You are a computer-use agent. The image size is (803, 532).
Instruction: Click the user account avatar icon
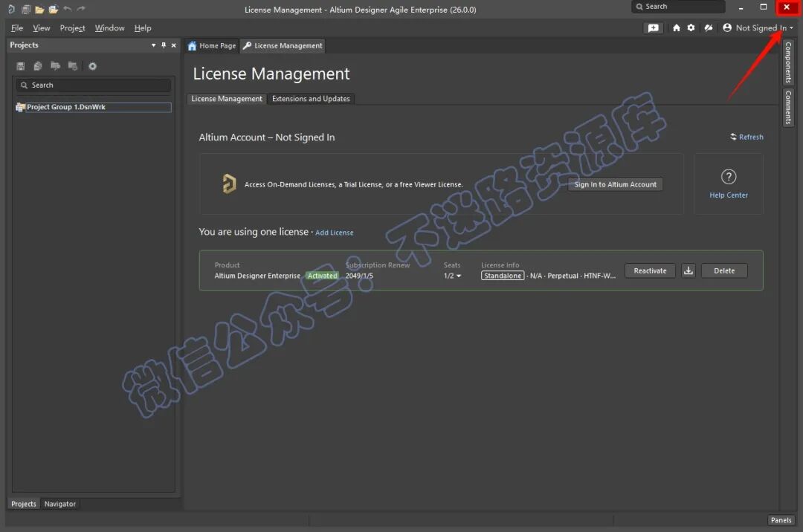tap(727, 27)
